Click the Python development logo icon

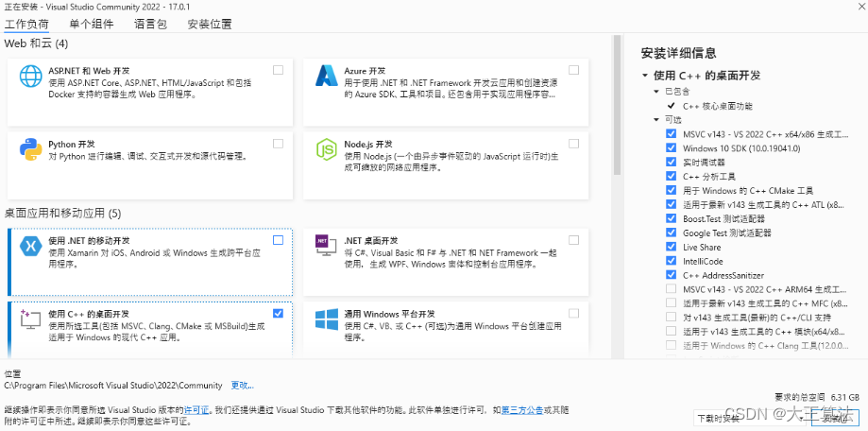pos(31,149)
